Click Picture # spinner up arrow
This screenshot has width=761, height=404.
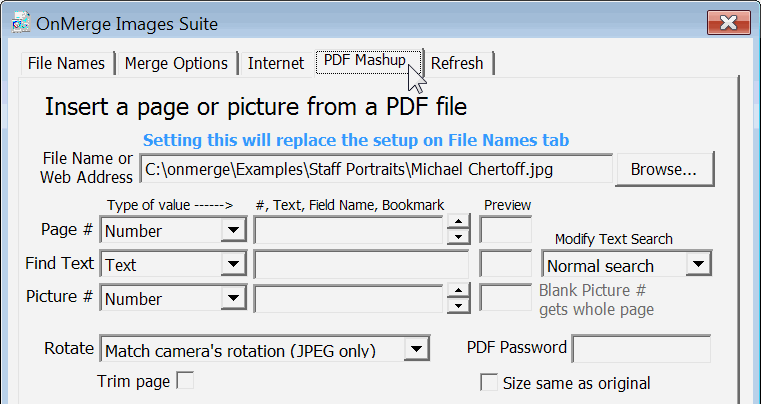click(458, 291)
